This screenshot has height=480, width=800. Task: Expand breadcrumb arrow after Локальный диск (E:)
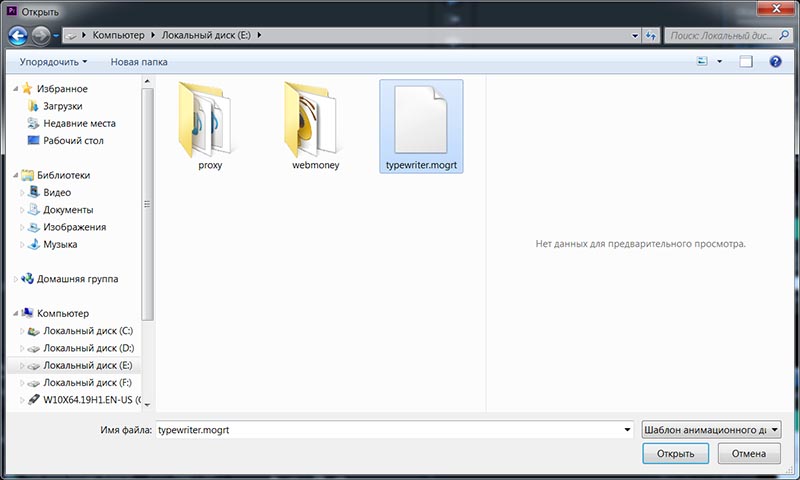pyautogui.click(x=259, y=35)
